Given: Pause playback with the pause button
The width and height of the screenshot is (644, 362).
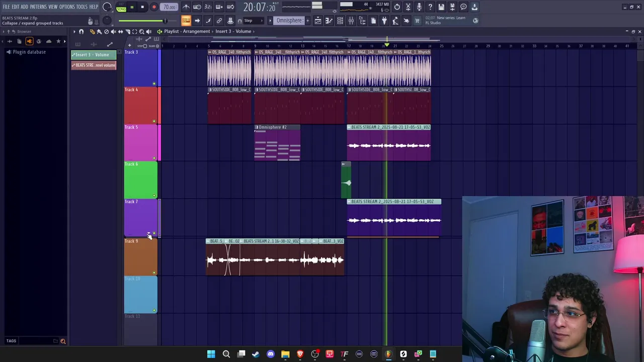Looking at the screenshot, I should pyautogui.click(x=132, y=7).
